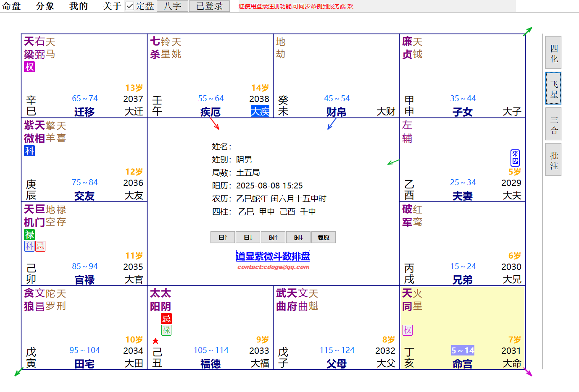
Task: Click the 13岁 age label
Action: pyautogui.click(x=134, y=88)
